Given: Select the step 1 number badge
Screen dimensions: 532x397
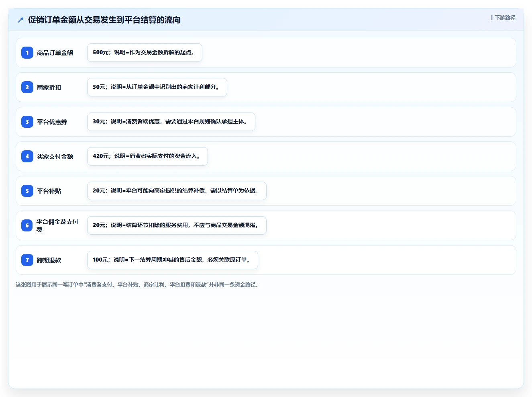Looking at the screenshot, I should [27, 53].
